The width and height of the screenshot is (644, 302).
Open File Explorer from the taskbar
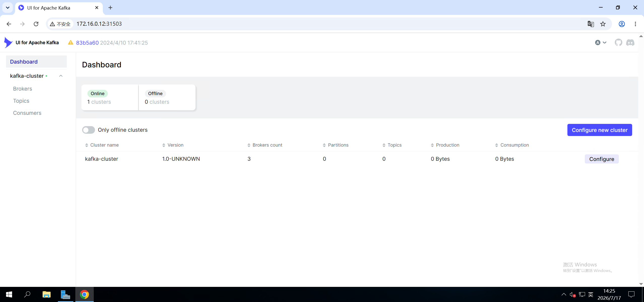tap(46, 294)
